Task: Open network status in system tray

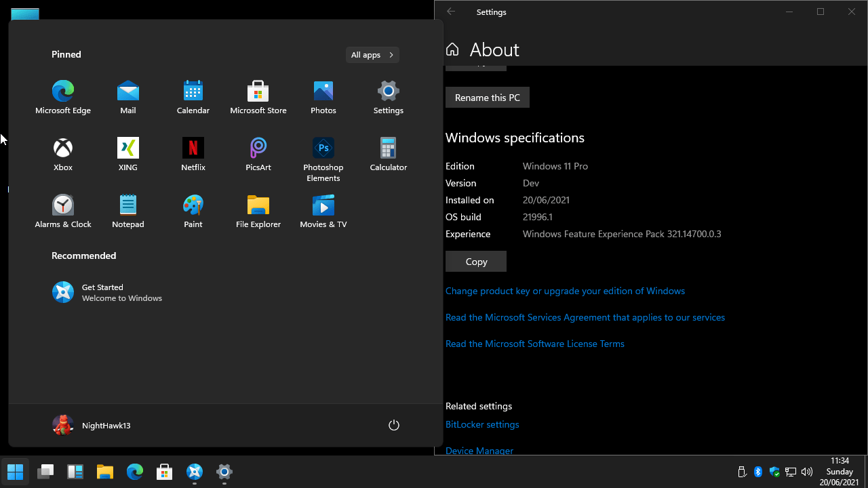Action: pyautogui.click(x=791, y=472)
